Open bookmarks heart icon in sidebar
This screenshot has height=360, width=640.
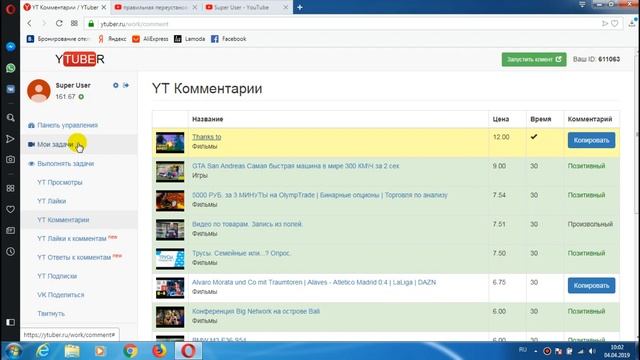[11, 209]
